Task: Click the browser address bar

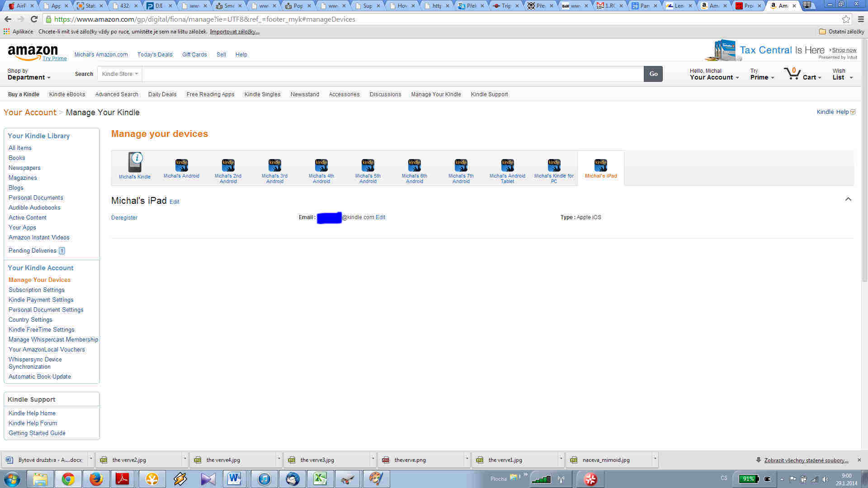Action: [443, 19]
